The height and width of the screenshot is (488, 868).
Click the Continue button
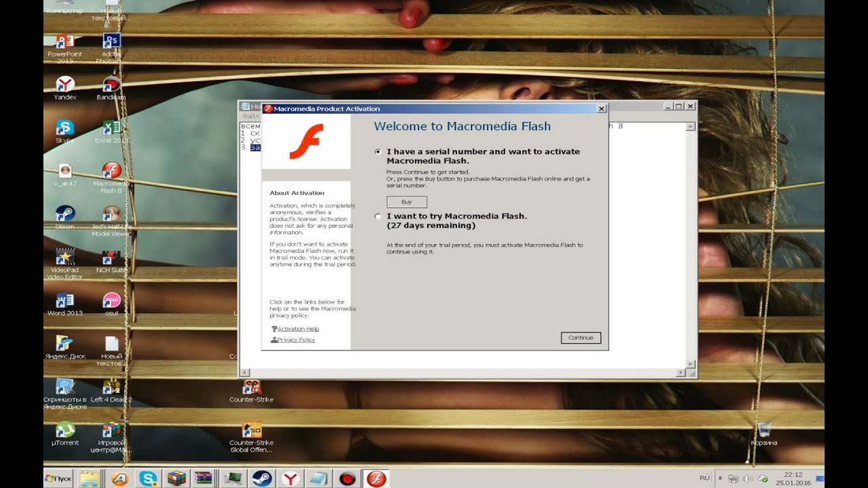coord(581,338)
